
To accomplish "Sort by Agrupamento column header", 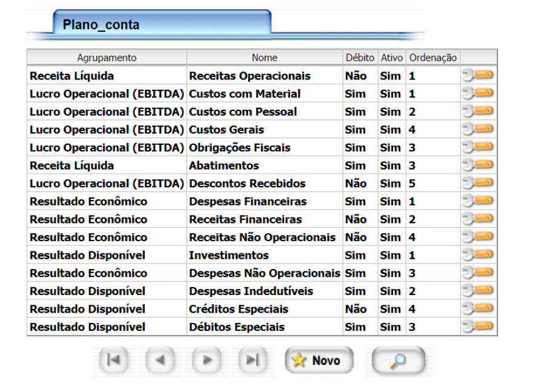I will pos(107,58).
